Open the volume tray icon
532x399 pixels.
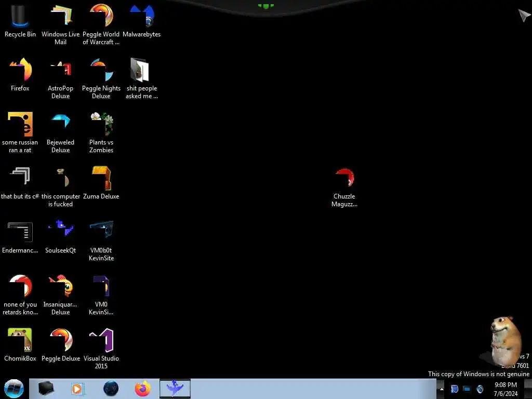[x=480, y=389]
